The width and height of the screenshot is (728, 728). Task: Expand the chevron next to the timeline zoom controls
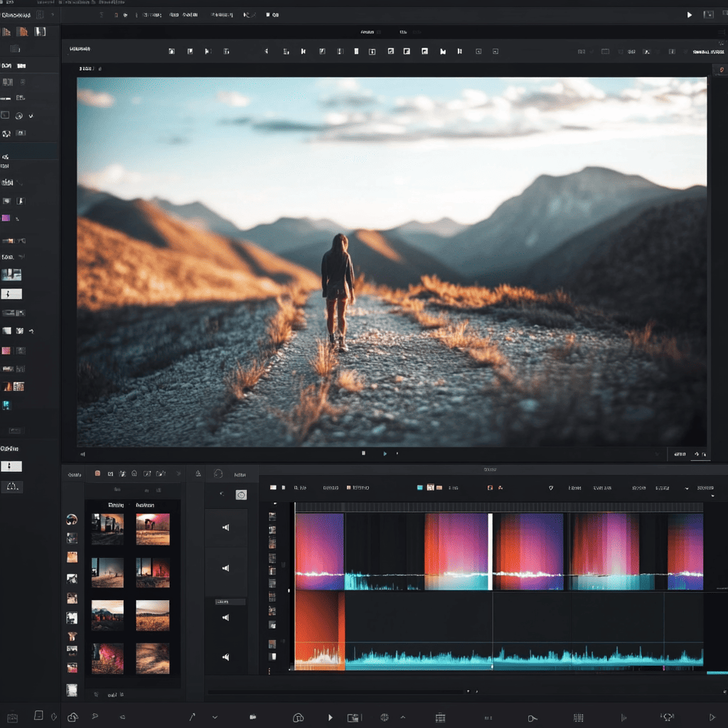pyautogui.click(x=687, y=488)
